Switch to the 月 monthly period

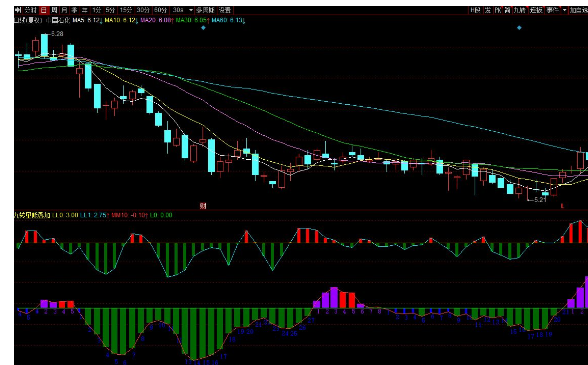click(64, 10)
